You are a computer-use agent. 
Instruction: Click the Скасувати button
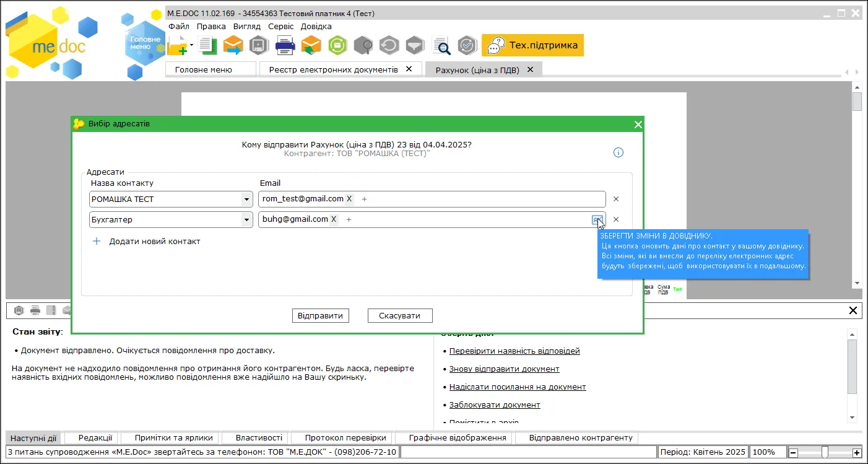tap(399, 315)
